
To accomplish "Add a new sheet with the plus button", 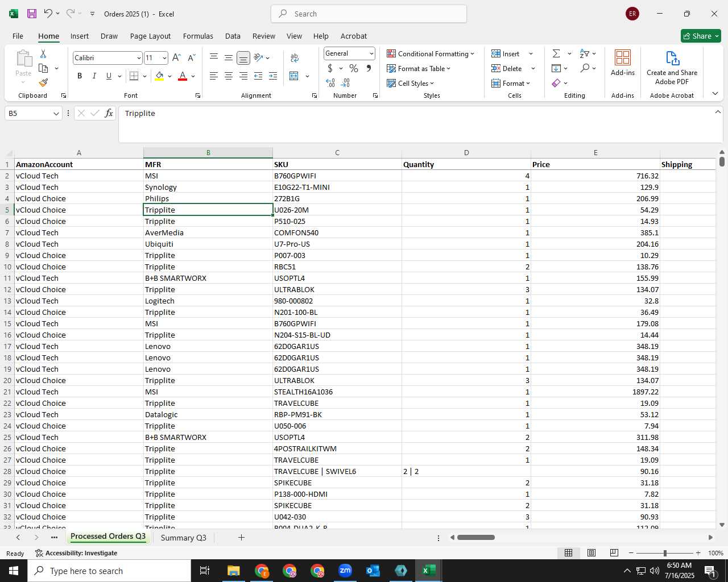I will (241, 537).
